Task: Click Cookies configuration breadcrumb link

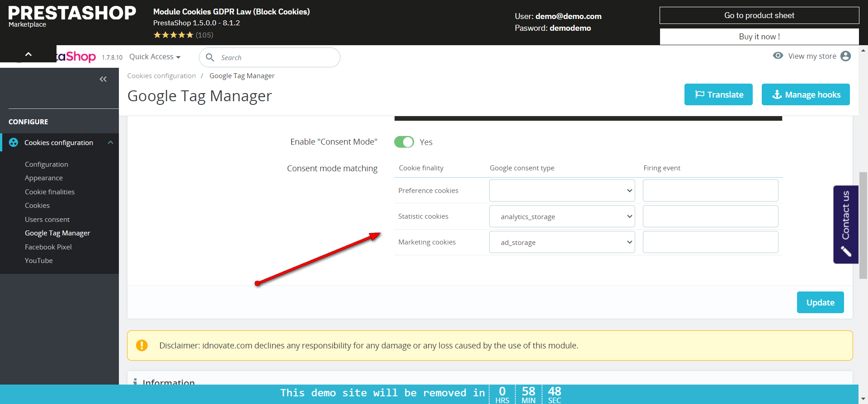Action: (x=161, y=76)
